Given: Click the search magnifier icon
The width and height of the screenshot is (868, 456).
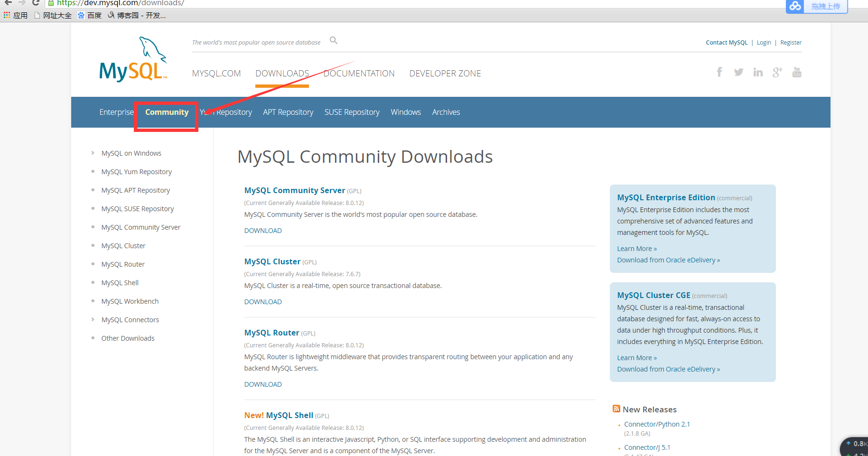Looking at the screenshot, I should pos(334,40).
